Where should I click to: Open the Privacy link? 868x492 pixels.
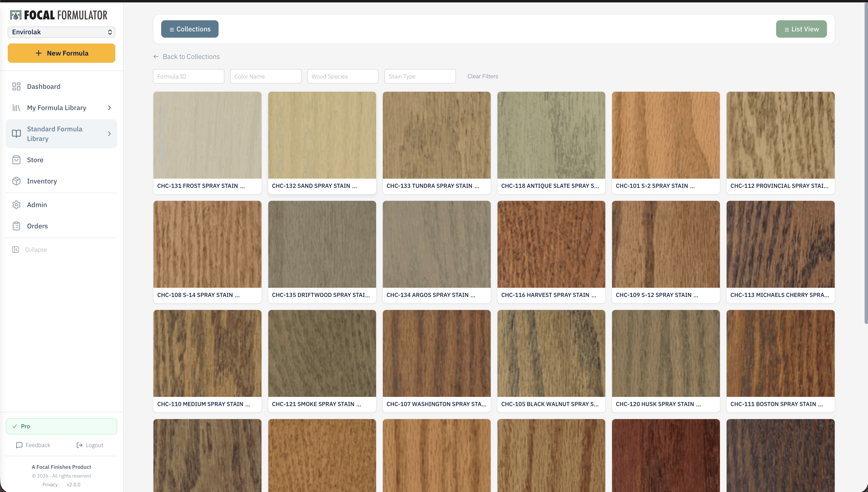[50, 485]
